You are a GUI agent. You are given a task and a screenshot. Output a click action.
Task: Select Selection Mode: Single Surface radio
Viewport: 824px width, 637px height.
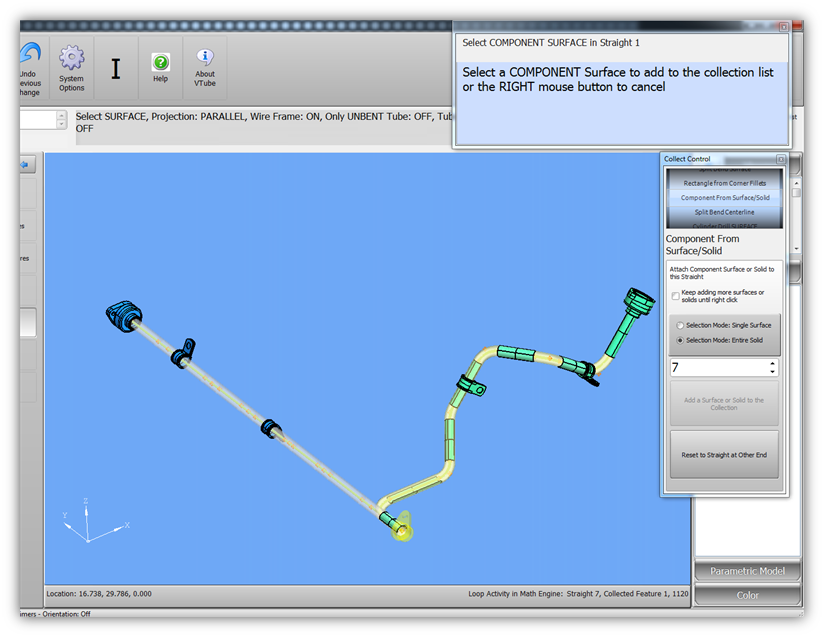(682, 325)
